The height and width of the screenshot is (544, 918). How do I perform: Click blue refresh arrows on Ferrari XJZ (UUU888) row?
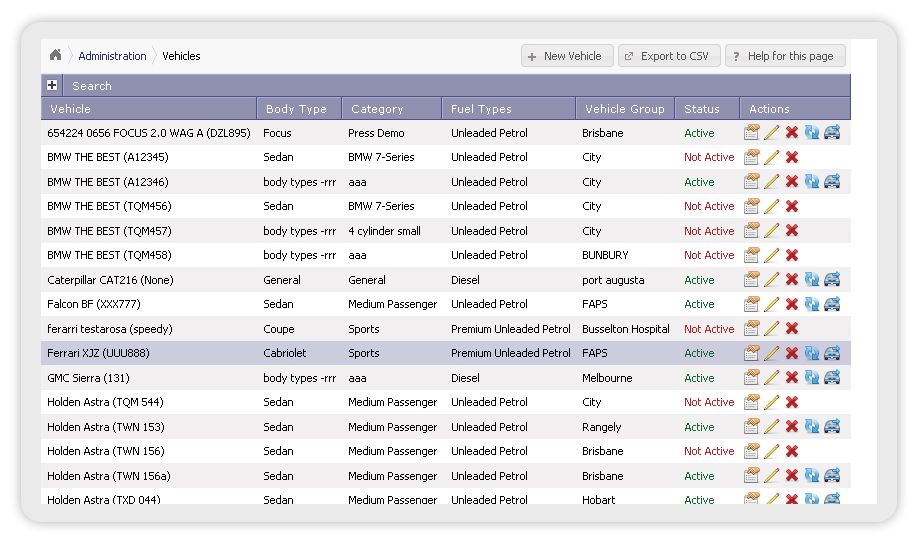tap(812, 353)
